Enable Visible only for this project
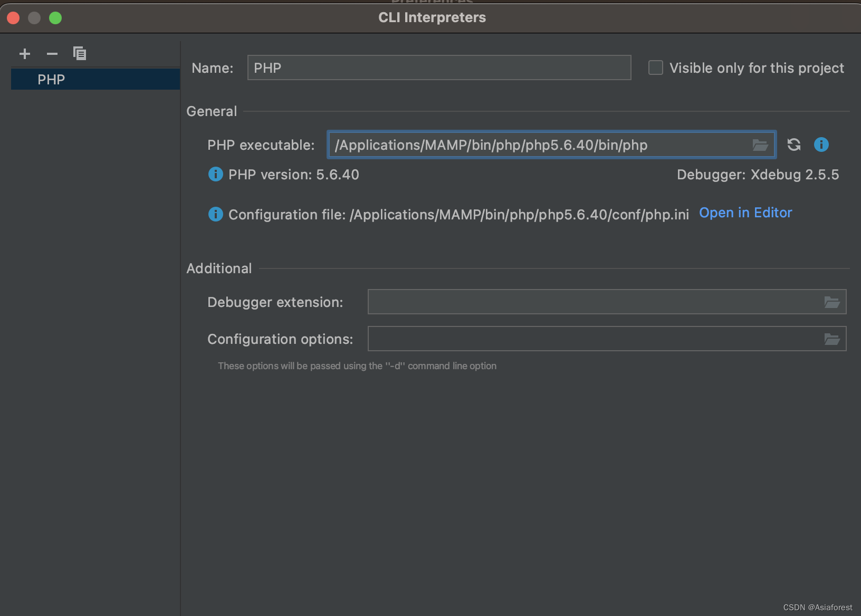 coord(655,68)
